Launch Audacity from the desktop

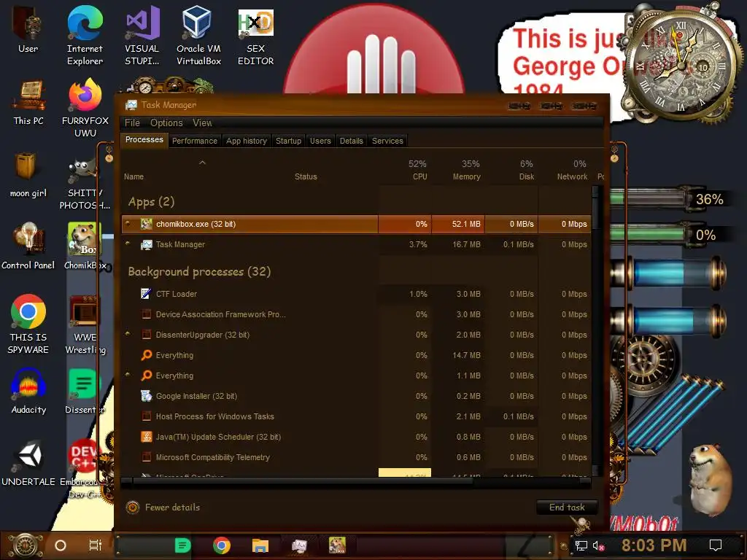point(28,392)
